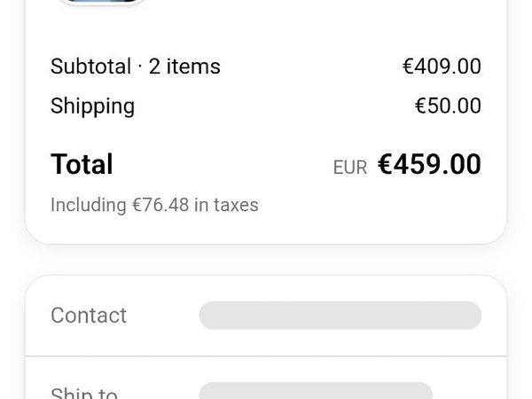Select the Subtotal 2 items label

coord(136,66)
